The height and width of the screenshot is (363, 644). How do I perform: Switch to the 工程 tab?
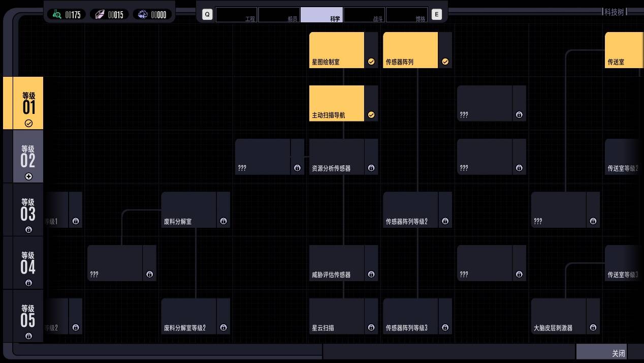pos(236,15)
